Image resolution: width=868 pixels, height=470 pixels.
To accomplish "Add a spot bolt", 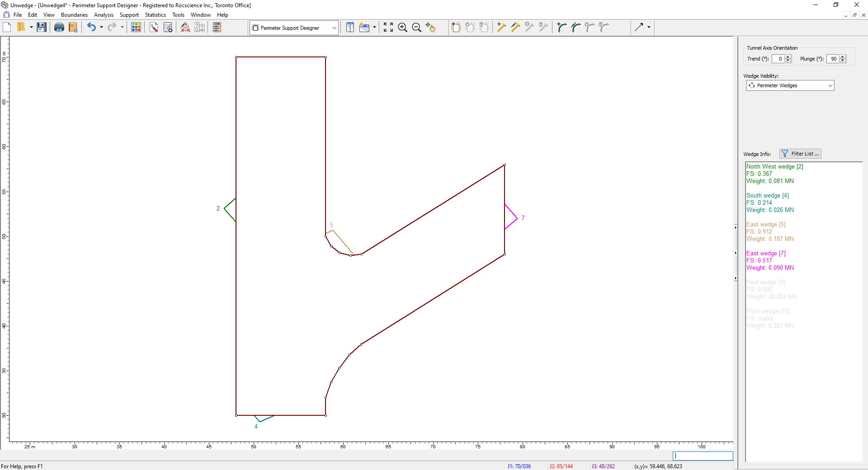I will [501, 28].
